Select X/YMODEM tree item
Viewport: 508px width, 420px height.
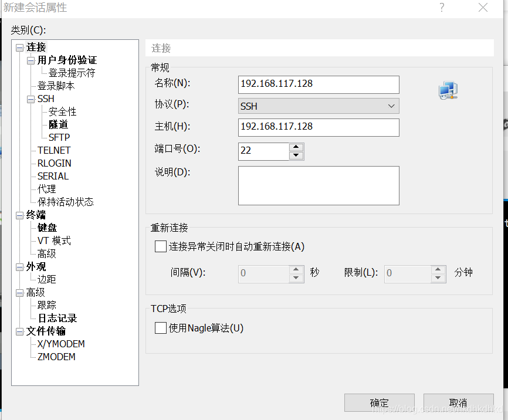(61, 344)
